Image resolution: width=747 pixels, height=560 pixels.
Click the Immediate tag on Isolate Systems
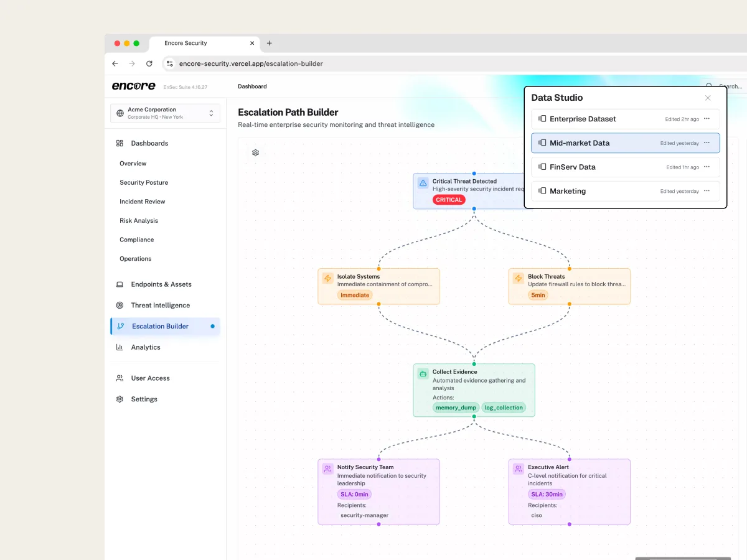[355, 295]
